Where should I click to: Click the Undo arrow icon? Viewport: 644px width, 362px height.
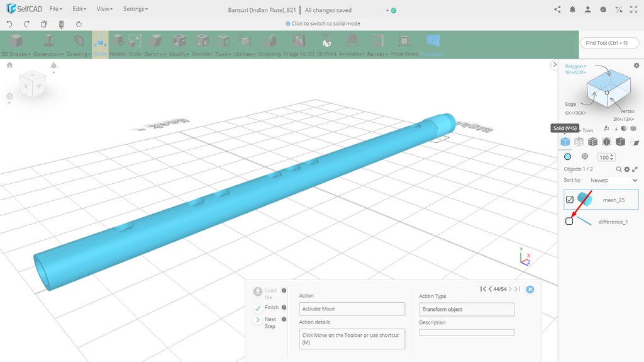point(9,24)
